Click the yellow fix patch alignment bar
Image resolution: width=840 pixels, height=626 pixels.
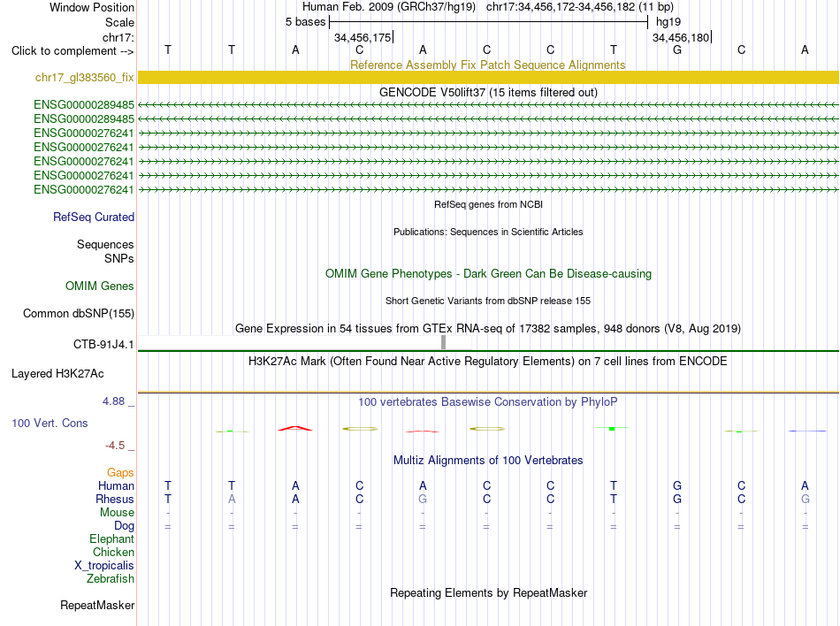click(488, 77)
